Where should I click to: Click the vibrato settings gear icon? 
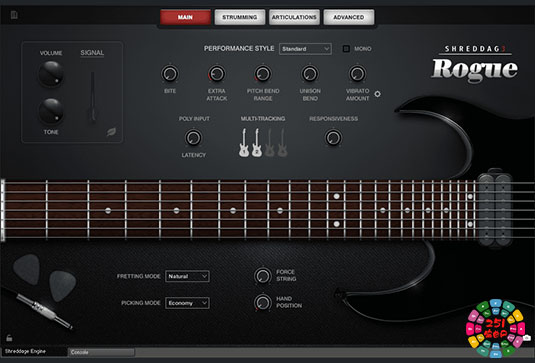[x=377, y=94]
